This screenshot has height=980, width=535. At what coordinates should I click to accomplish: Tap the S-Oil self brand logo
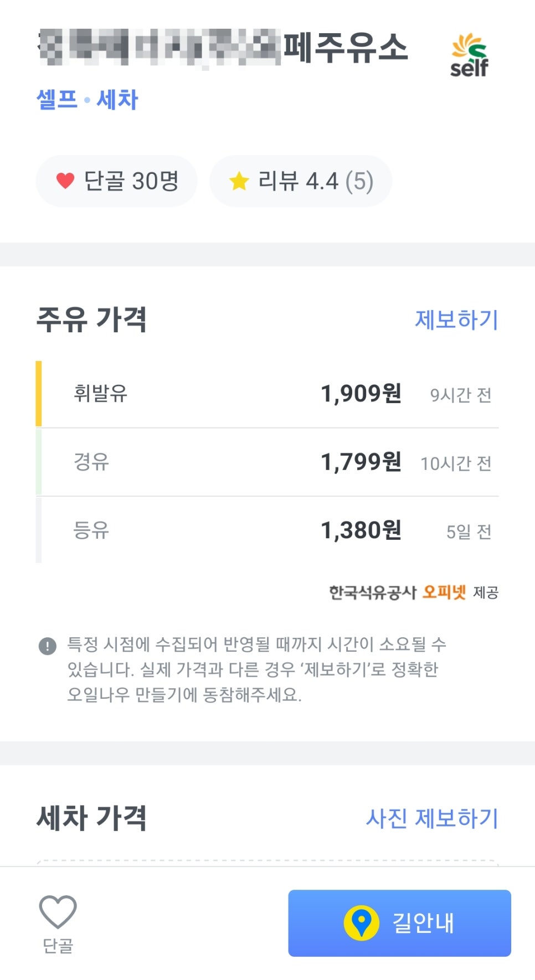coord(469,54)
